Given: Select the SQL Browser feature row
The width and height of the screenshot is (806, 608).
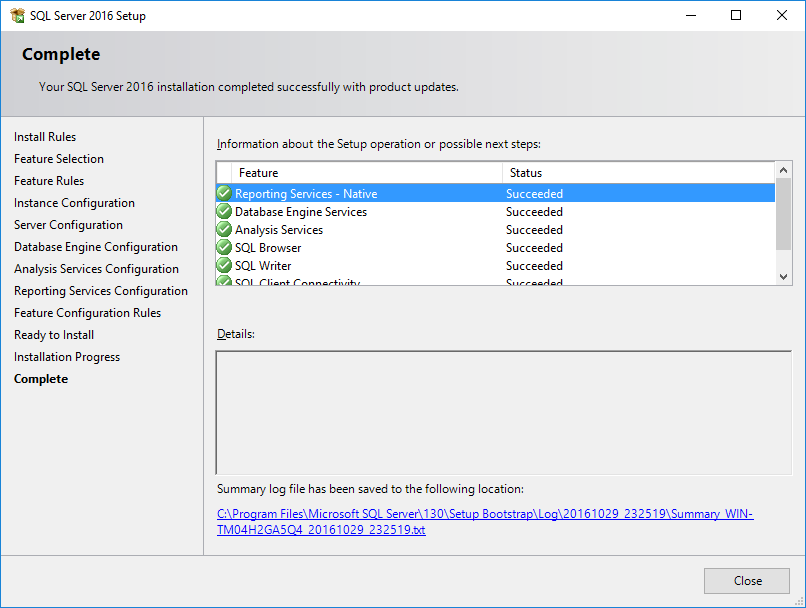Looking at the screenshot, I should tap(496, 248).
